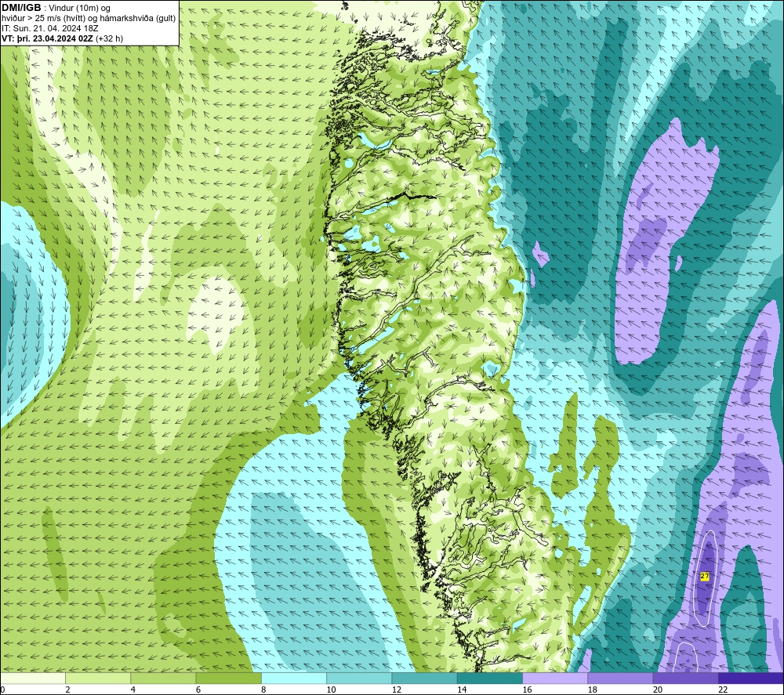Click the legend scale label '6'
The width and height of the screenshot is (784, 695).
pos(198,690)
